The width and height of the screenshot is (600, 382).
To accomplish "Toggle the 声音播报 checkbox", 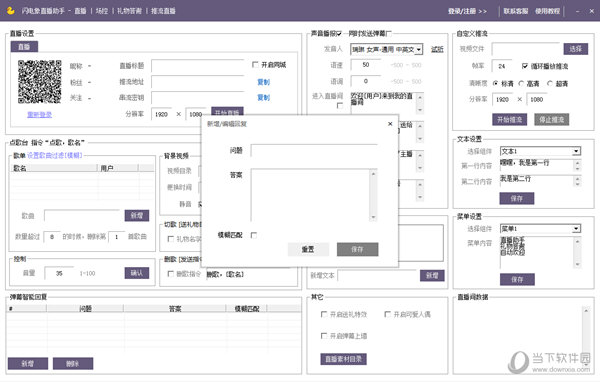I will 339,34.
